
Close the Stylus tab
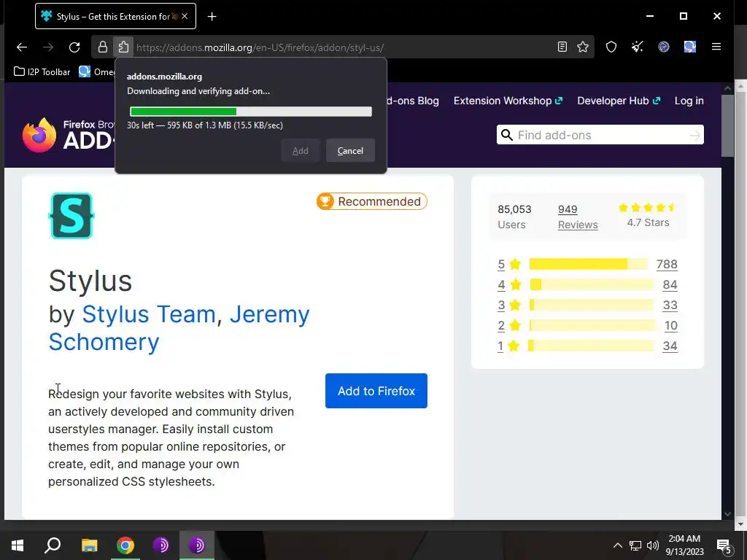tap(185, 16)
